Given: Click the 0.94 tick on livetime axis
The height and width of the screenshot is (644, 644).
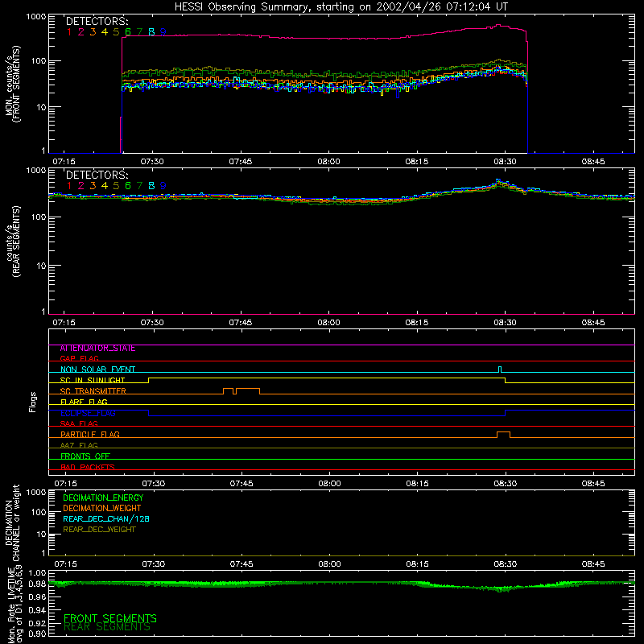Looking at the screenshot, I should [x=37, y=610].
